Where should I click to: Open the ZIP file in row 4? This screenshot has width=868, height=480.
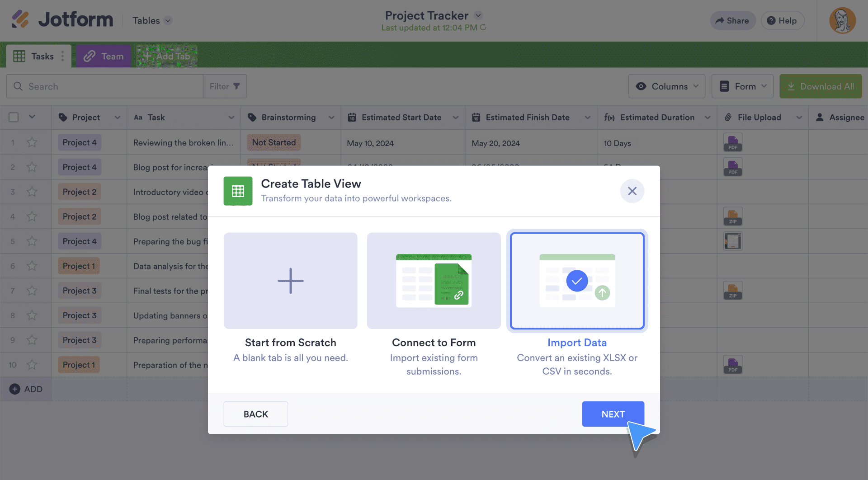pos(732,217)
